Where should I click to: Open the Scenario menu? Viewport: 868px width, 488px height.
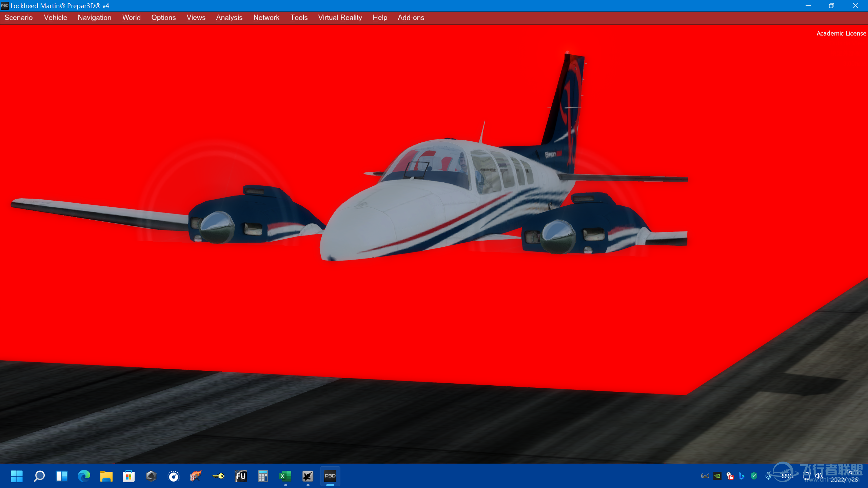[x=19, y=18]
